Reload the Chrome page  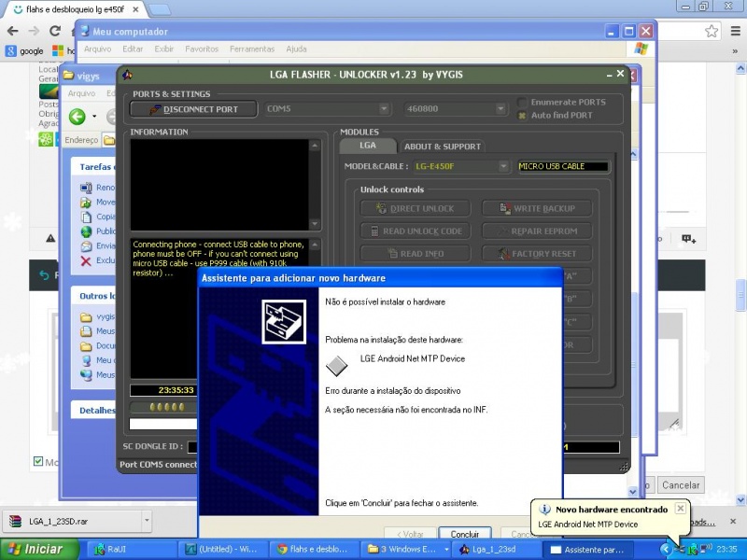click(55, 31)
